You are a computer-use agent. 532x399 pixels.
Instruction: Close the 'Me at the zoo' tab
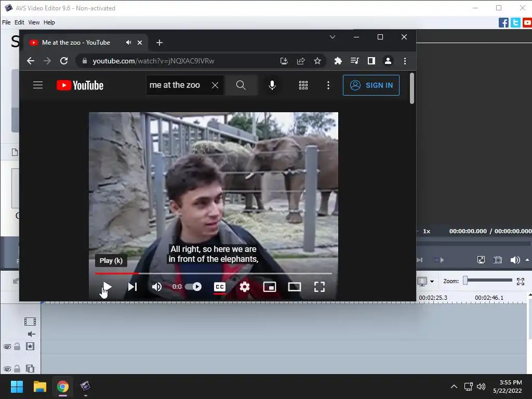pos(140,43)
